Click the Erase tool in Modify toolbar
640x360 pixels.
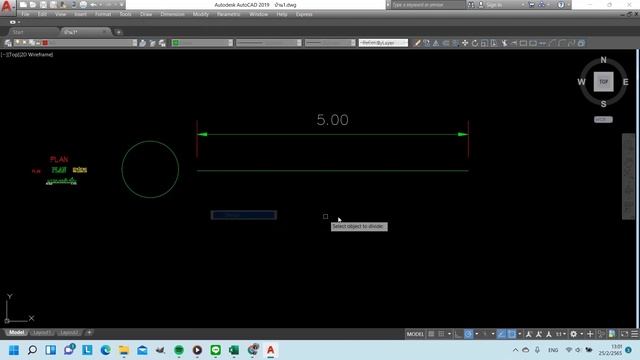[x=417, y=43]
